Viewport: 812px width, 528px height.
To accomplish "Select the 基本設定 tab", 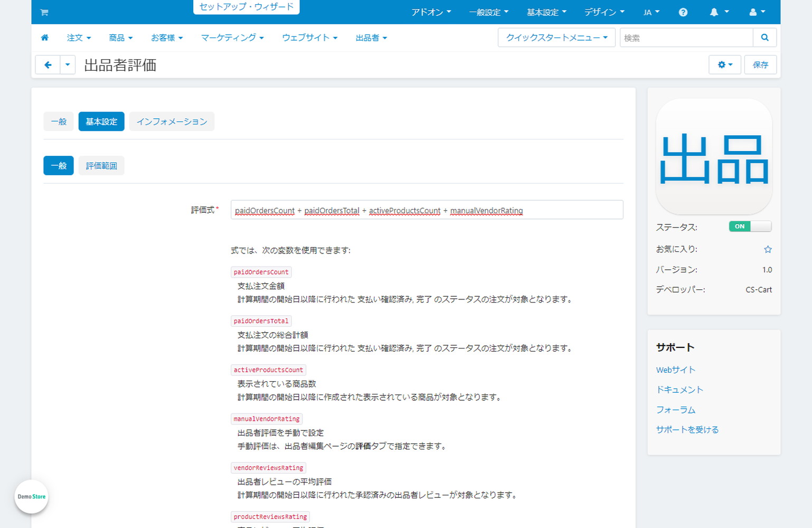I will [101, 121].
